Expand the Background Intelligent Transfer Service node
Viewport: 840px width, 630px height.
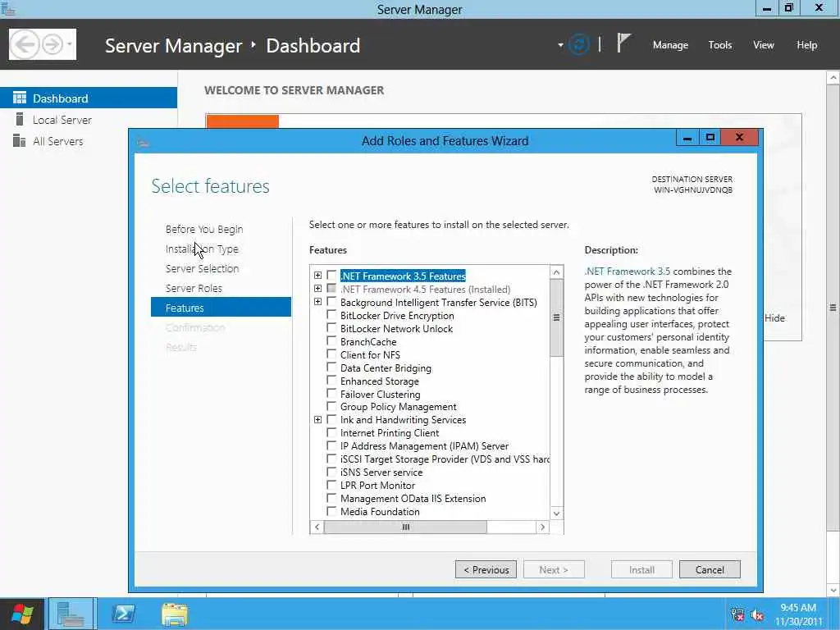[x=317, y=302]
